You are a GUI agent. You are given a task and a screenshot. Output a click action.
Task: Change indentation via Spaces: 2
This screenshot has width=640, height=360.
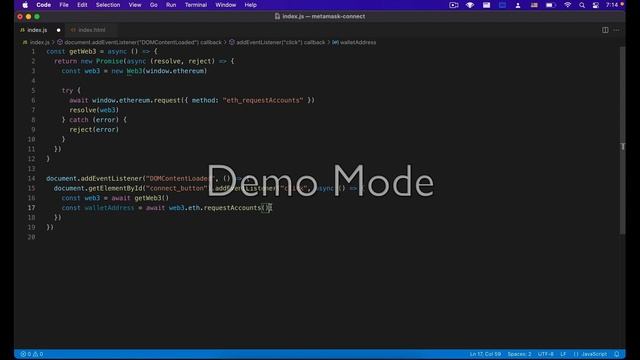(519, 354)
